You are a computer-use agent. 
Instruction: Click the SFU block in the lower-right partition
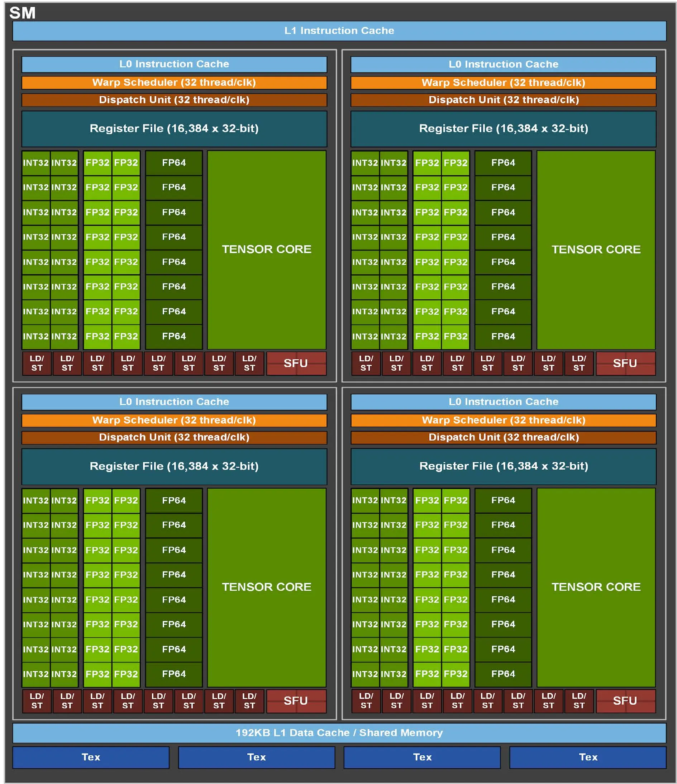click(x=625, y=701)
